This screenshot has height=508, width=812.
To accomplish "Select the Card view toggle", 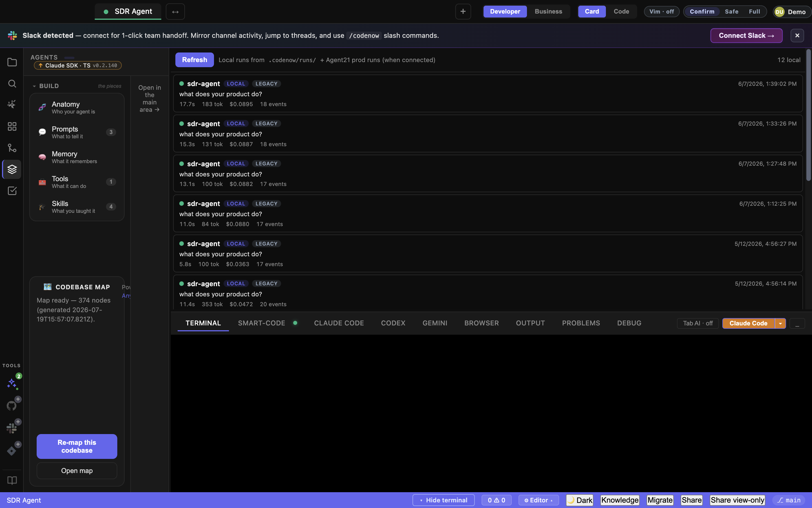I will pyautogui.click(x=592, y=11).
